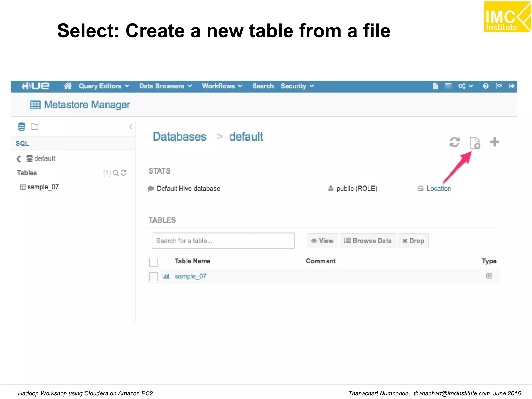Select the SQL tab in sidebar
The height and width of the screenshot is (399, 532).
click(x=22, y=143)
